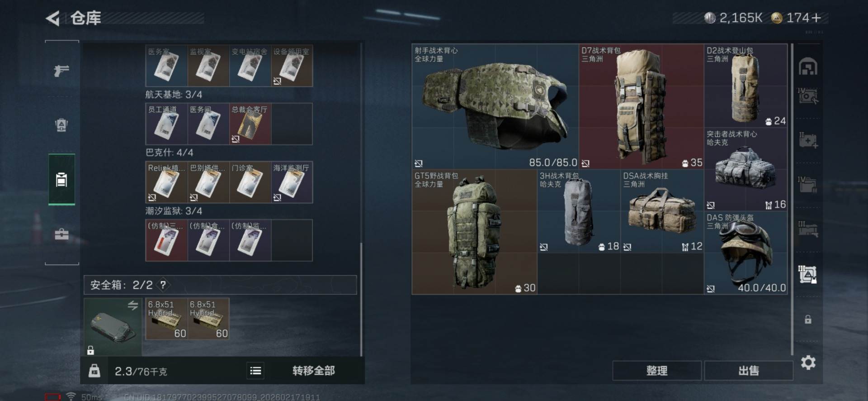Click the safe box help question mark
Screen dimensions: 868x401
(163, 285)
